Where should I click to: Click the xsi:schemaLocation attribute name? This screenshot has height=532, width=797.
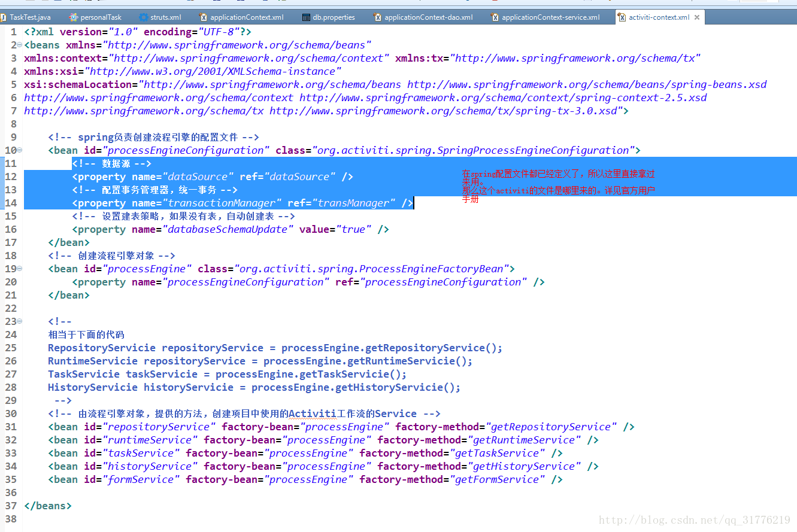click(x=78, y=84)
